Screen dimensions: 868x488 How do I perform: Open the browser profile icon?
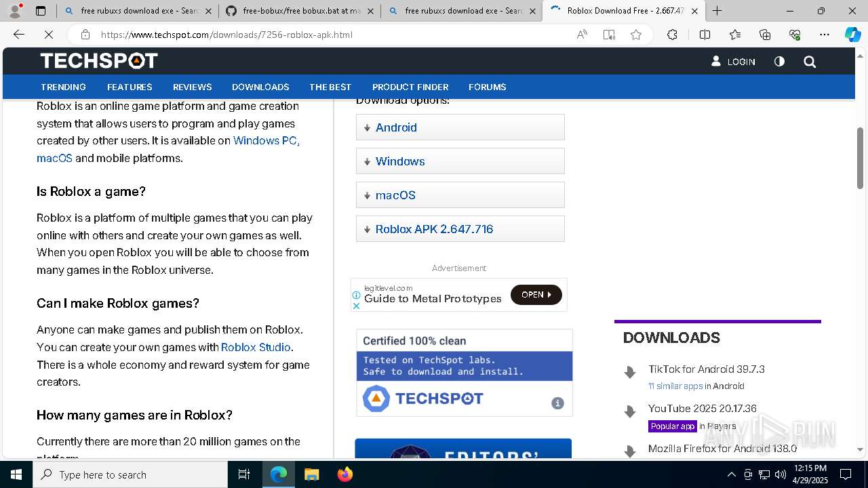(15, 11)
